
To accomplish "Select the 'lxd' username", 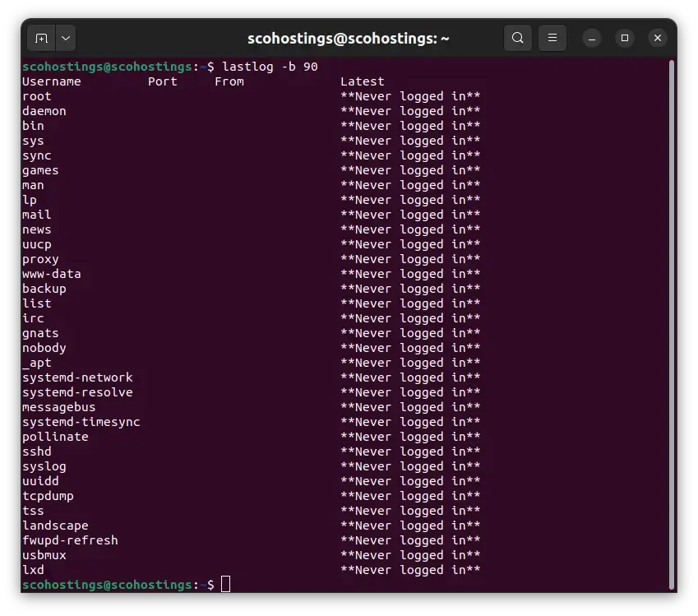I will point(34,570).
